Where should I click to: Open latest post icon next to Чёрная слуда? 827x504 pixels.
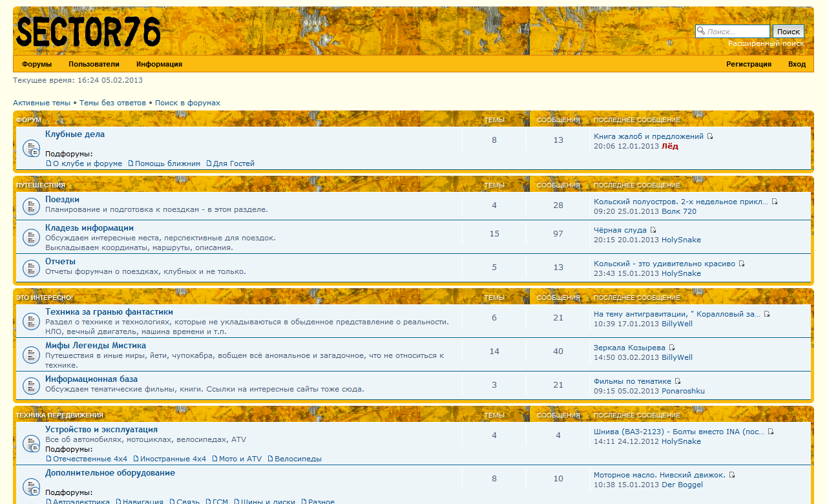click(x=653, y=230)
